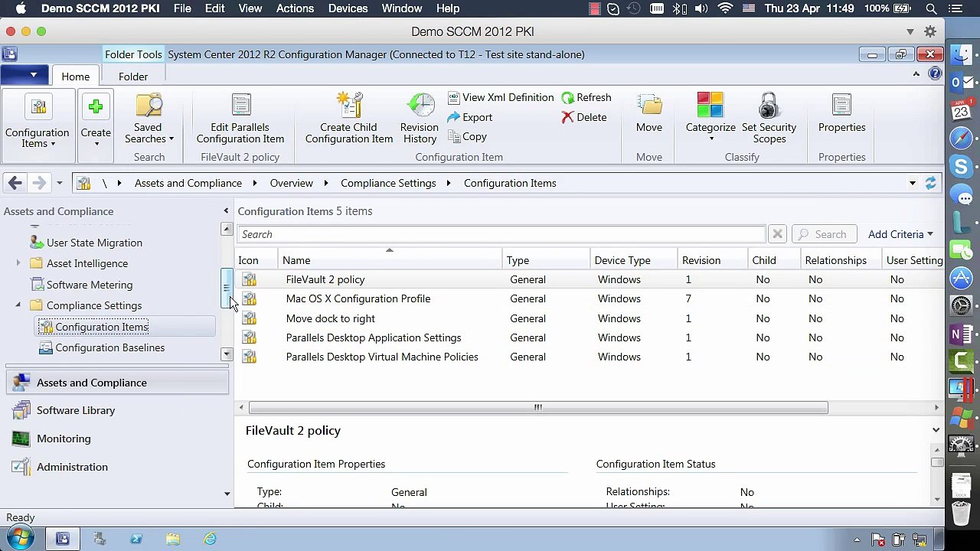
Task: Click the navigation tree vertical scrollbar thumb
Action: point(226,289)
